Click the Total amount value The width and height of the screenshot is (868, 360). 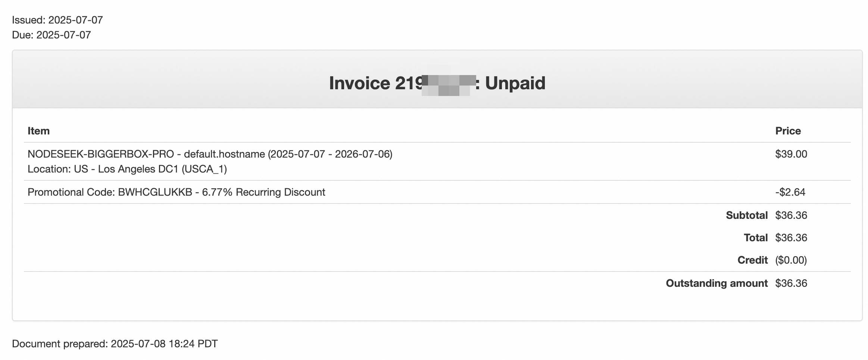pos(791,238)
